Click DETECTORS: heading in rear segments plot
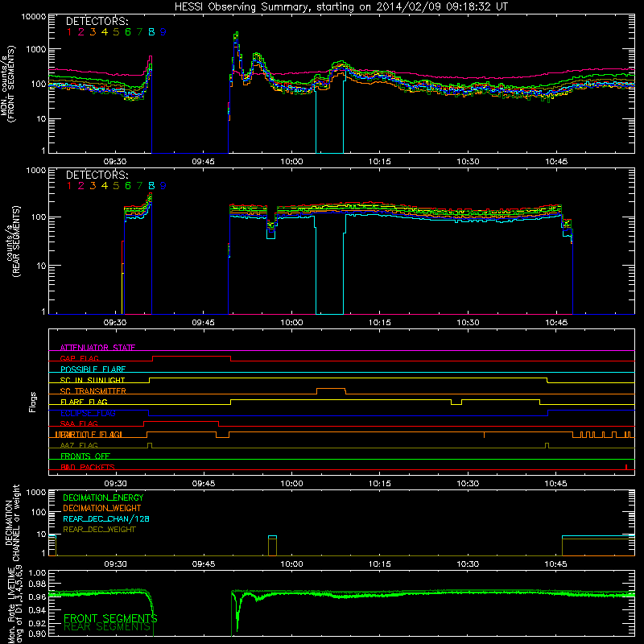644x644 pixels. coord(97,175)
